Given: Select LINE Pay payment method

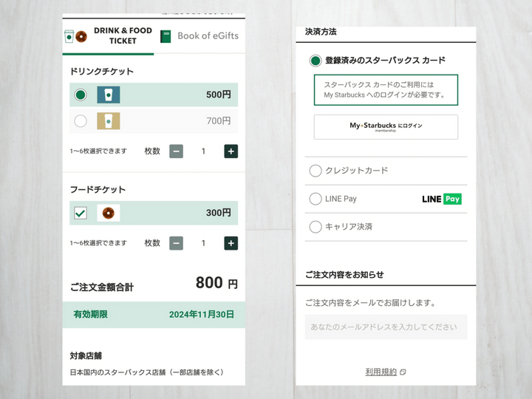Looking at the screenshot, I should [x=316, y=199].
